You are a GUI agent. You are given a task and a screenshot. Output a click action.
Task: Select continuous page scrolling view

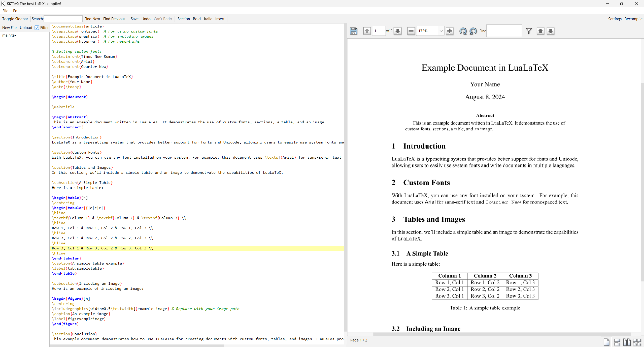tap(617, 342)
